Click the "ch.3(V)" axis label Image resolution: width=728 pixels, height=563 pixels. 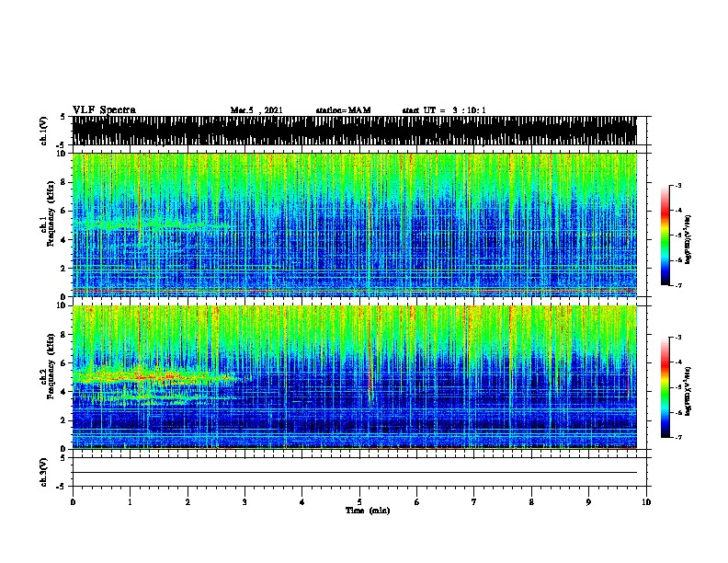[x=43, y=473]
